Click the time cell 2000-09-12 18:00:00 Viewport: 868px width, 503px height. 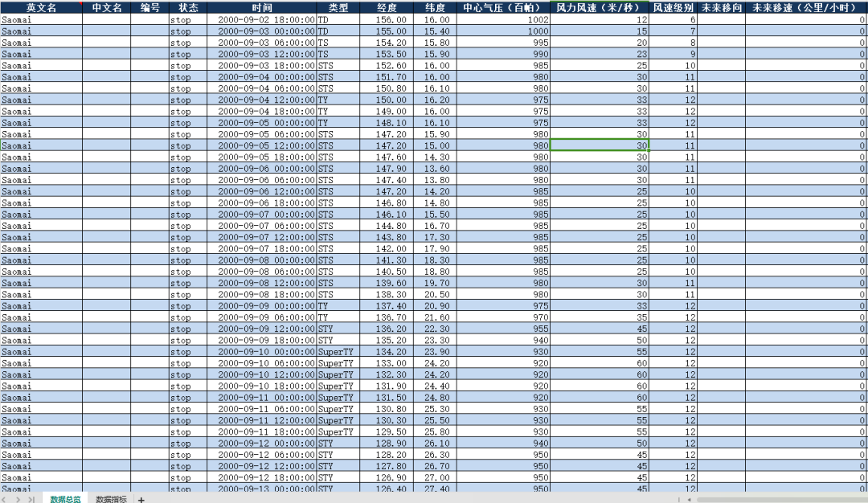pos(262,478)
